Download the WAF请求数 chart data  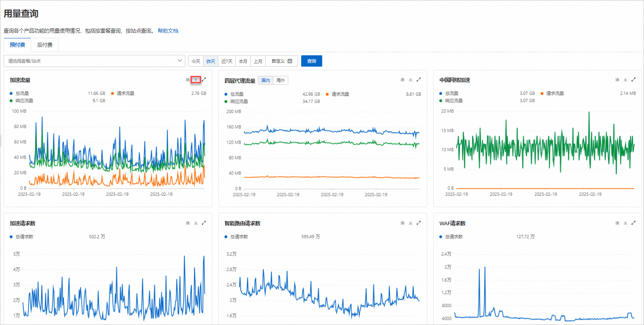(625, 223)
